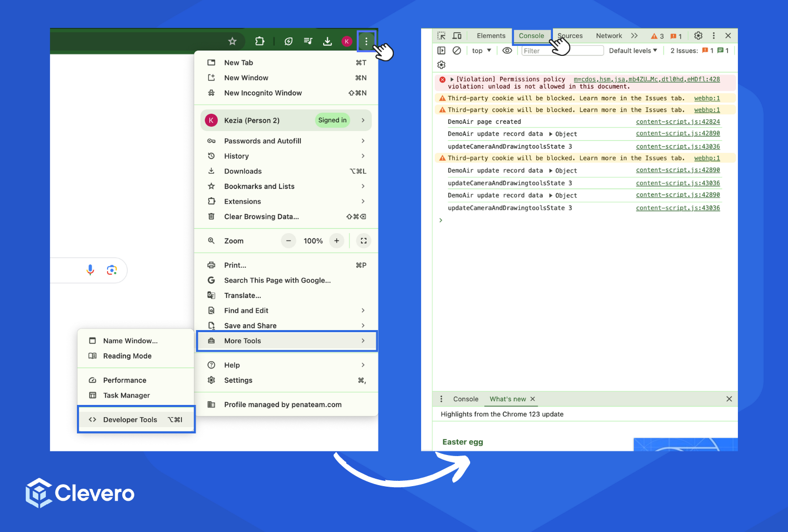This screenshot has width=788, height=532.
Task: Open the Default levels dropdown
Action: pos(633,51)
